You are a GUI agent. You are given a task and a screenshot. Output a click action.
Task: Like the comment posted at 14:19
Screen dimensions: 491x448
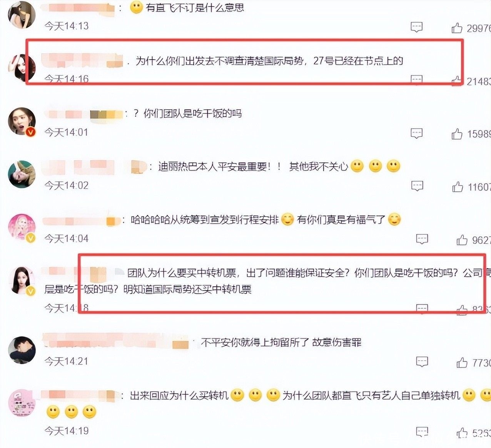(x=462, y=433)
